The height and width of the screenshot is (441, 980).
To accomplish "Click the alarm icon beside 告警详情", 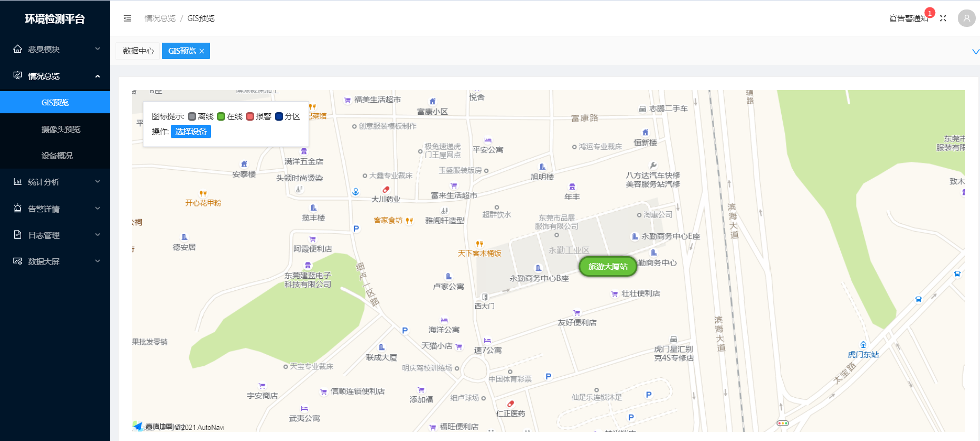I will coord(18,209).
